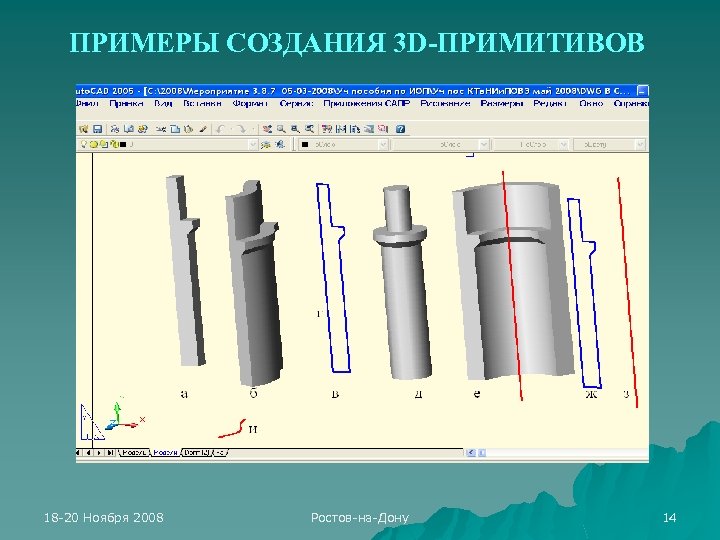The height and width of the screenshot is (540, 720).
Task: Toggle layer lock icon
Action: click(115, 145)
